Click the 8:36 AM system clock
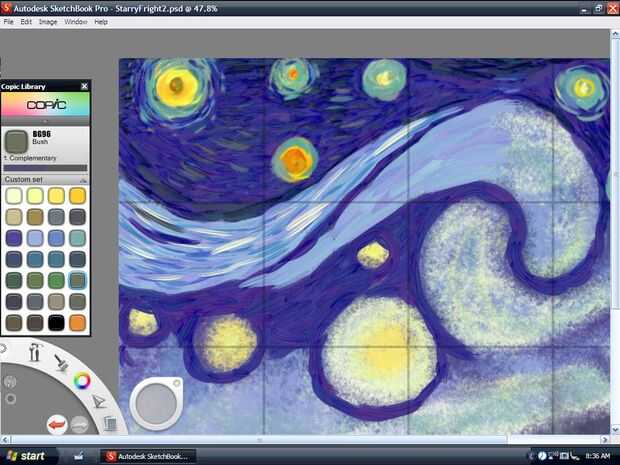This screenshot has height=465, width=620. tap(597, 456)
